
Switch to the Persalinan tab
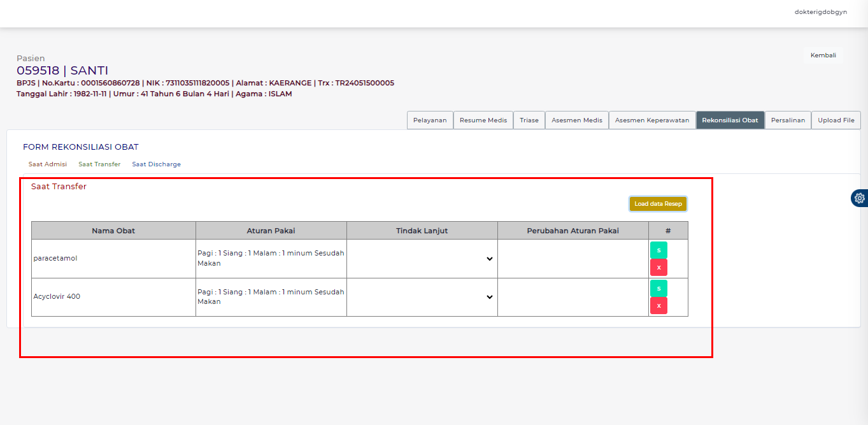[788, 120]
